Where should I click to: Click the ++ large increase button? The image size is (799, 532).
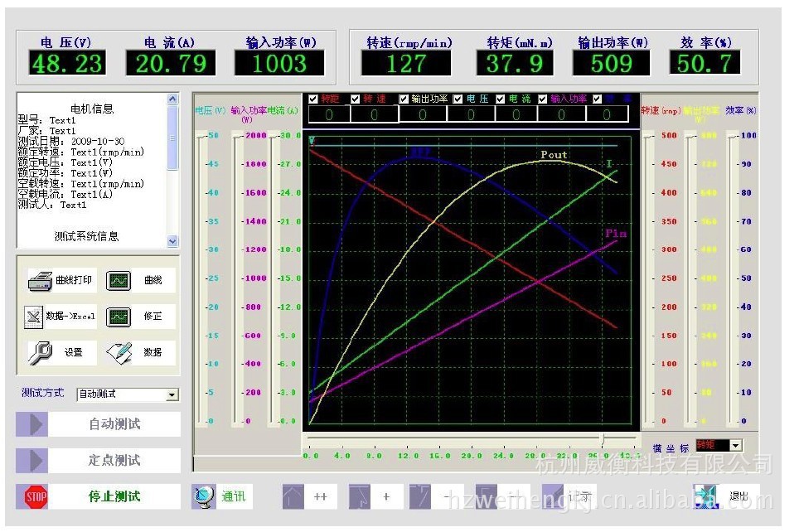pos(310,497)
